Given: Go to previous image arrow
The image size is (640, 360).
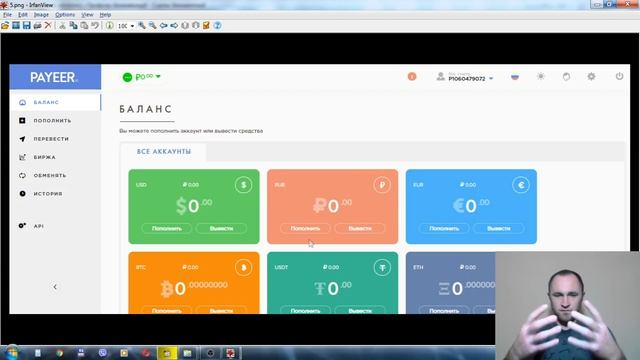Looking at the screenshot, I should pyautogui.click(x=163, y=25).
